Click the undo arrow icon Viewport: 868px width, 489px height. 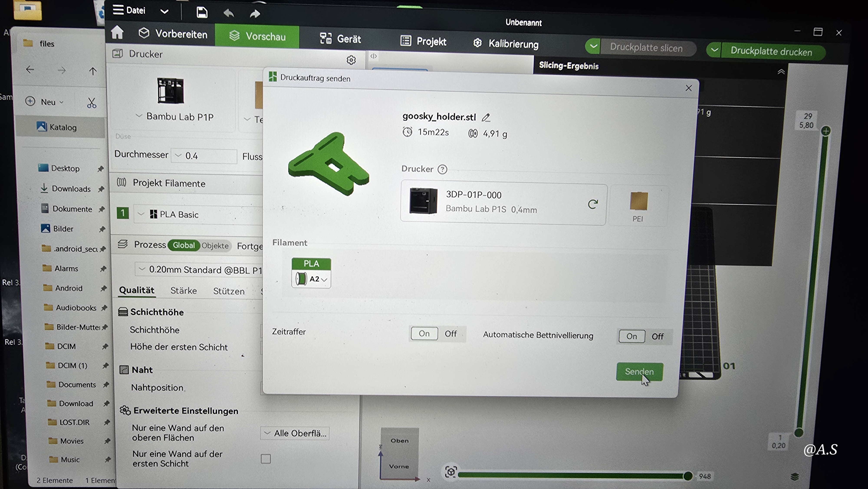click(x=229, y=13)
